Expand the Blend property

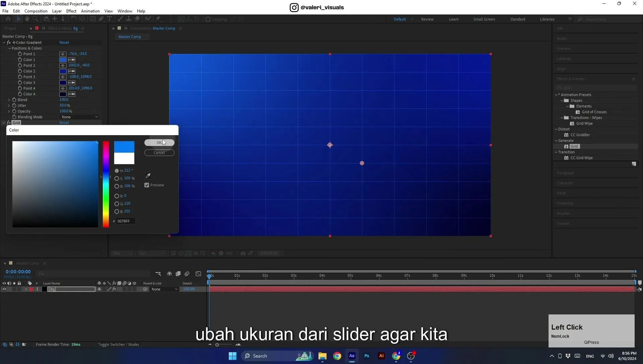(9, 100)
